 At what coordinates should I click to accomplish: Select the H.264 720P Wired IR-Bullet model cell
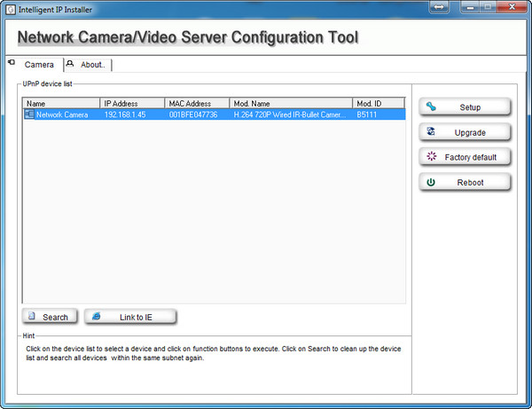pyautogui.click(x=288, y=114)
